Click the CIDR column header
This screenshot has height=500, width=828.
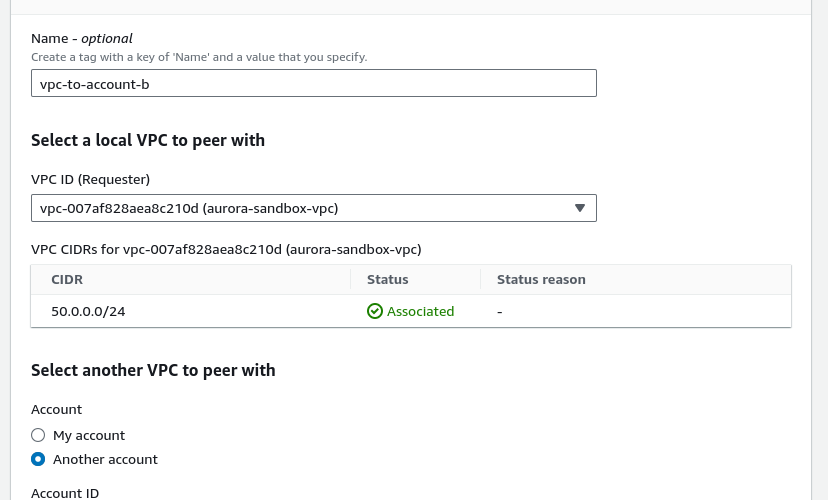pos(67,279)
